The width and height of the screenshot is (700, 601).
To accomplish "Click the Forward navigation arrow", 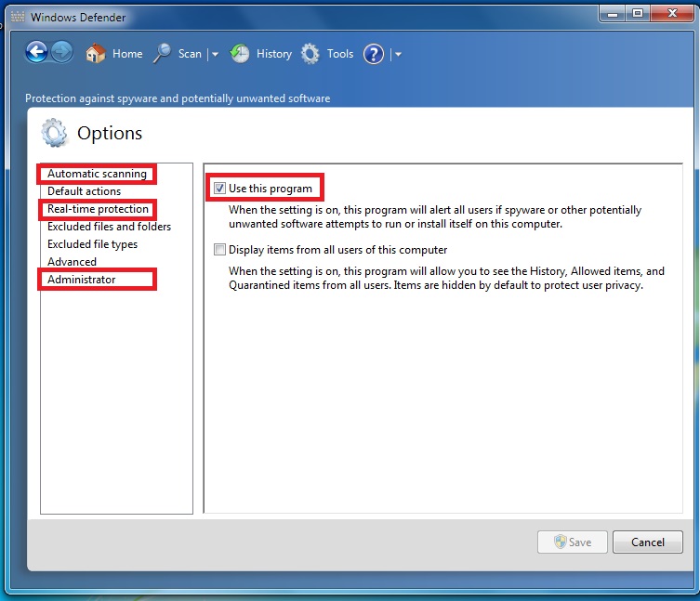I will coord(62,53).
